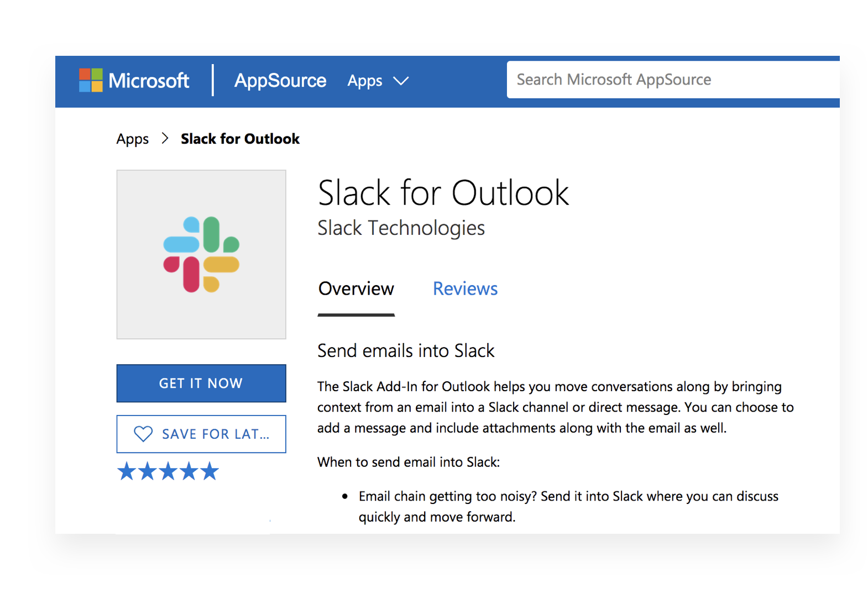Click the Slack for Outlook breadcrumb
This screenshot has height=599, width=868.
(240, 139)
